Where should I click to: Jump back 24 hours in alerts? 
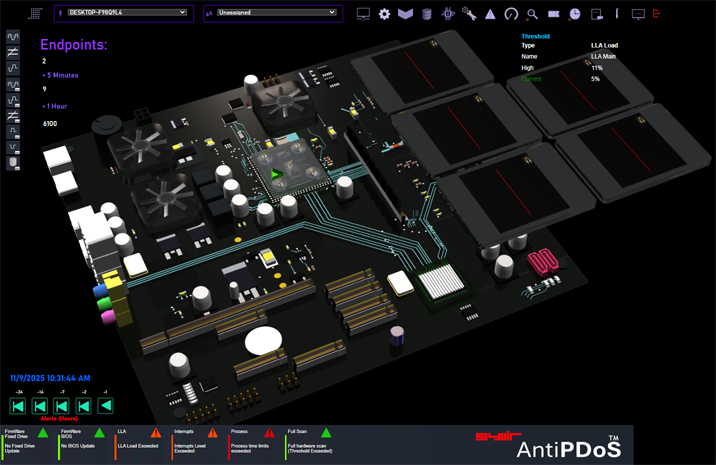(18, 405)
